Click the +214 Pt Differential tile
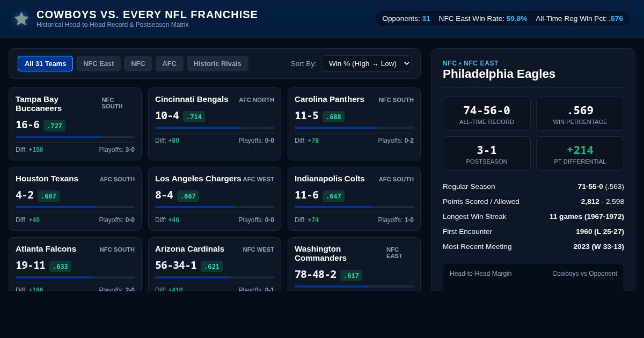The height and width of the screenshot is (338, 644). 580,153
